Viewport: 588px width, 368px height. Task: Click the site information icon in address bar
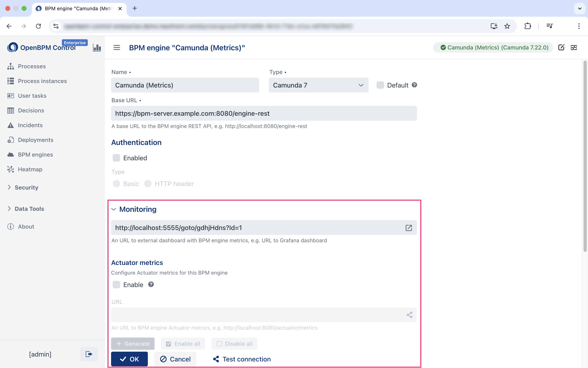click(56, 26)
